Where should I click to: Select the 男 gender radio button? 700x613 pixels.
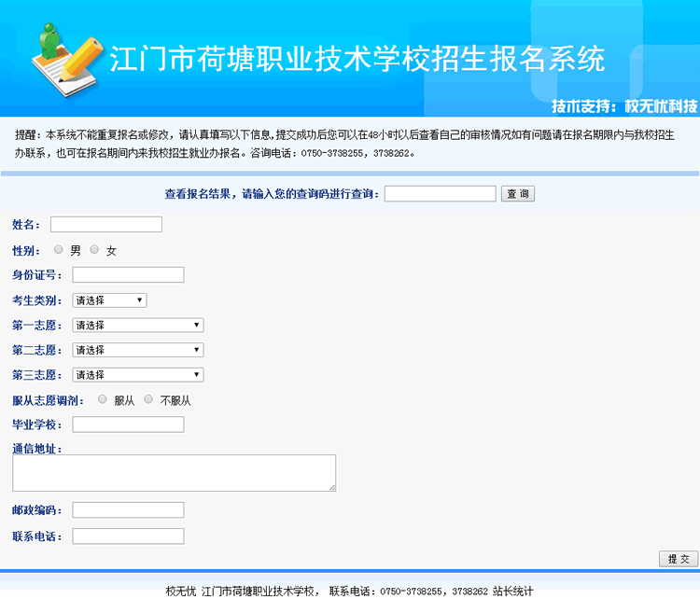[59, 249]
